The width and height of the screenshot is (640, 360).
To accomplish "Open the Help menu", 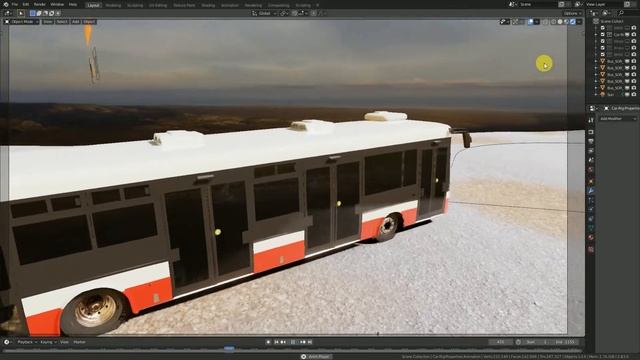I will 73,4.
